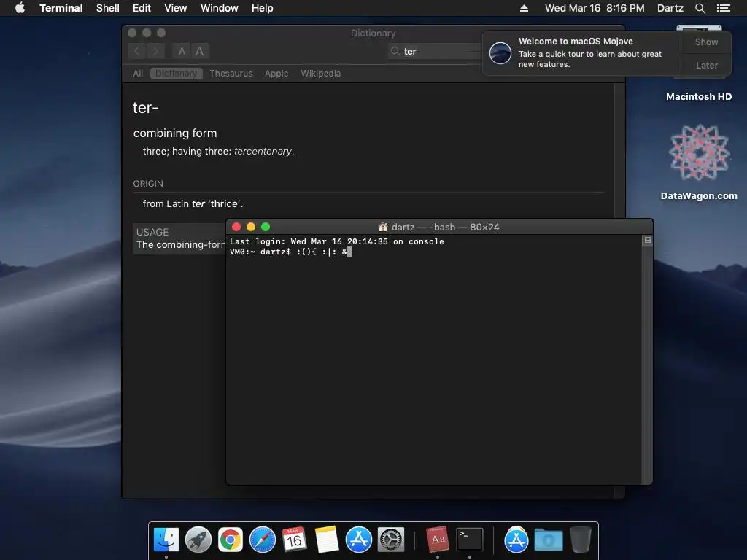The image size is (747, 560).
Task: Open the Downloads folder in Dock
Action: 549,540
